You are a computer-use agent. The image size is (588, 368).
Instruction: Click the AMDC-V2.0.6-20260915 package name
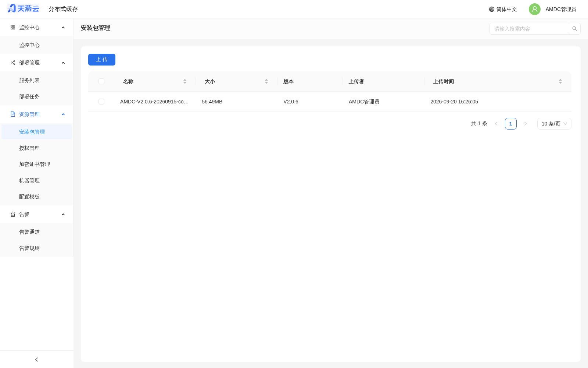pos(154,102)
